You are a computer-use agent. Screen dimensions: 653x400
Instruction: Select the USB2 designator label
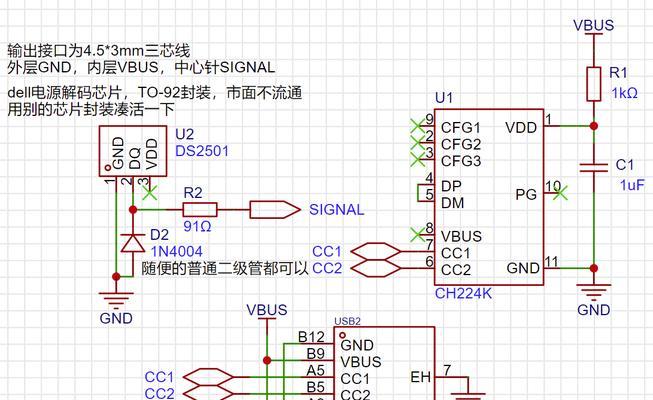coord(347,321)
